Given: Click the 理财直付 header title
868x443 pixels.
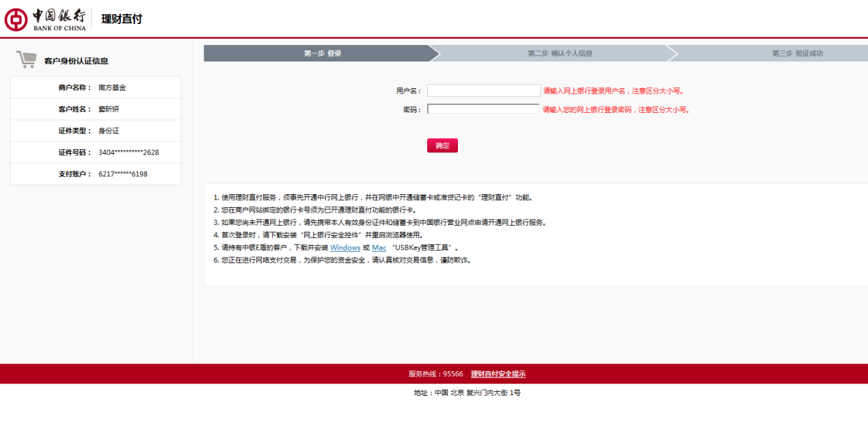Looking at the screenshot, I should [122, 19].
